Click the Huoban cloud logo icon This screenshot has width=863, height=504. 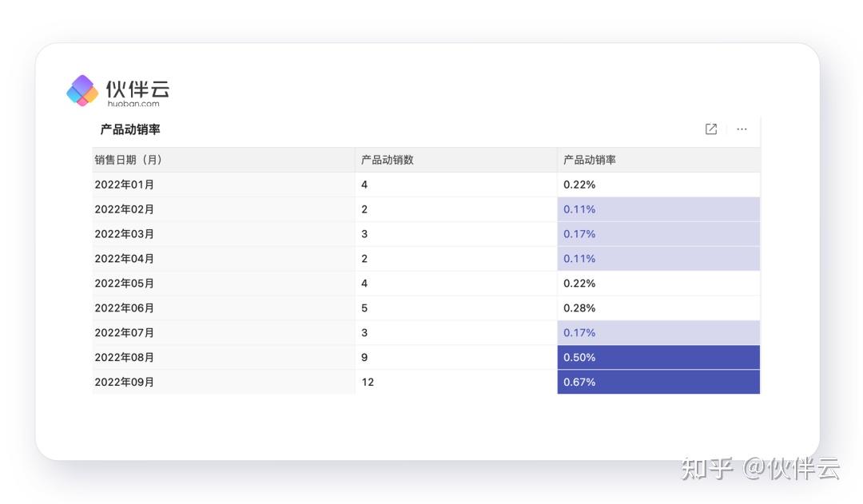[82, 90]
